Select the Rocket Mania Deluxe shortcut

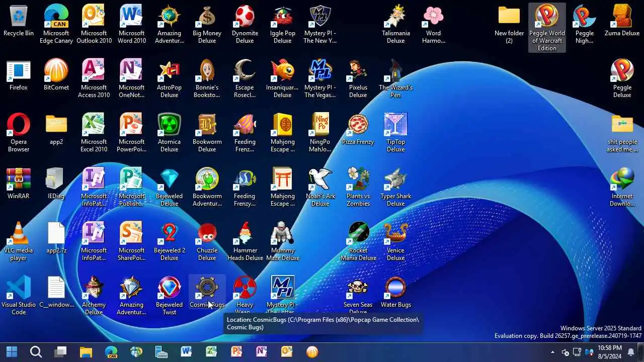(x=358, y=241)
